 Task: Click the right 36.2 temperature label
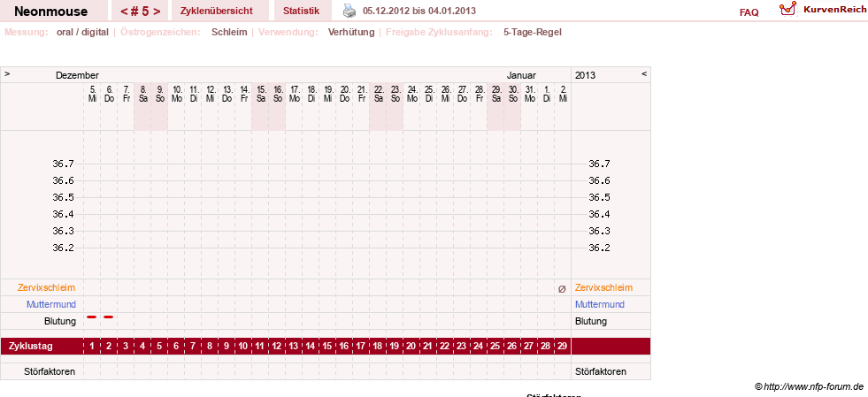pos(599,248)
